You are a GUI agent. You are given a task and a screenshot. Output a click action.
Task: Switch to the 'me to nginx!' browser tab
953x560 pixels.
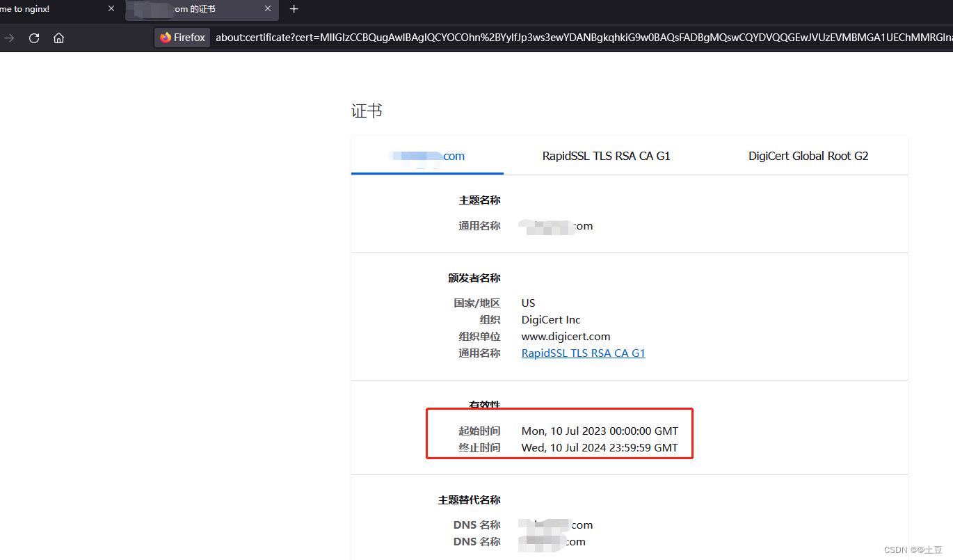click(x=61, y=9)
